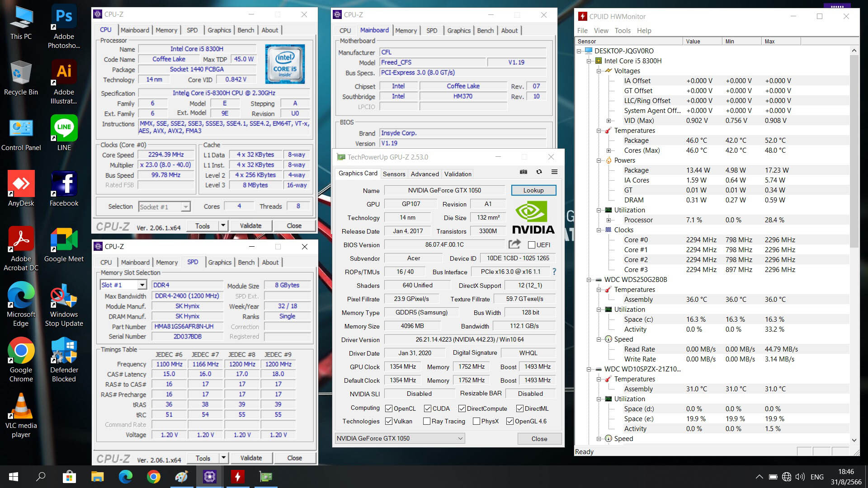
Task: Click Bus Interface question mark in GPU-Z
Action: click(x=554, y=272)
